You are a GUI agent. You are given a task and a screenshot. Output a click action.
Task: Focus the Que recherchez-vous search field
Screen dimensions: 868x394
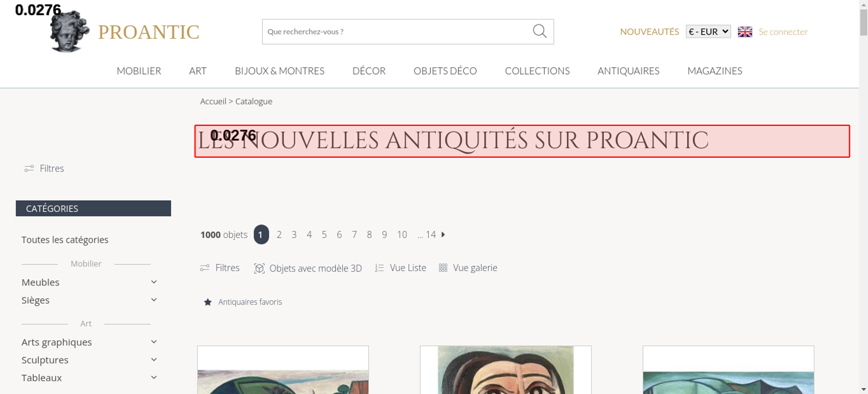tap(396, 32)
